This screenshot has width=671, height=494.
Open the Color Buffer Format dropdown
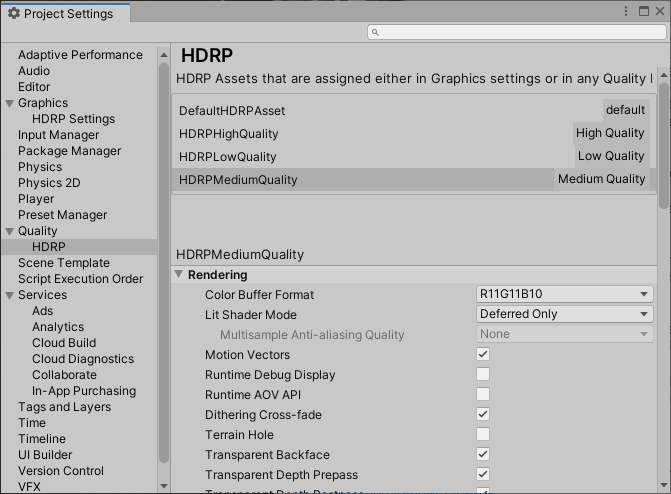click(564, 294)
